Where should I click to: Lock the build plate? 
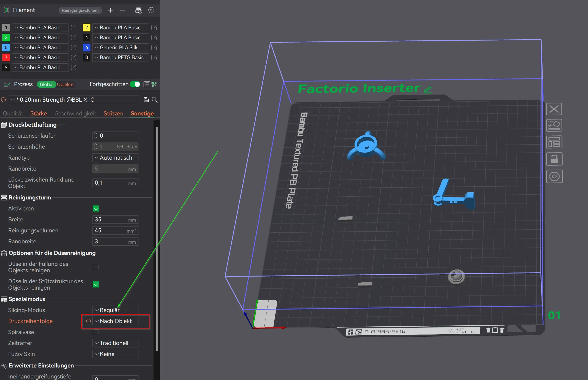[554, 159]
